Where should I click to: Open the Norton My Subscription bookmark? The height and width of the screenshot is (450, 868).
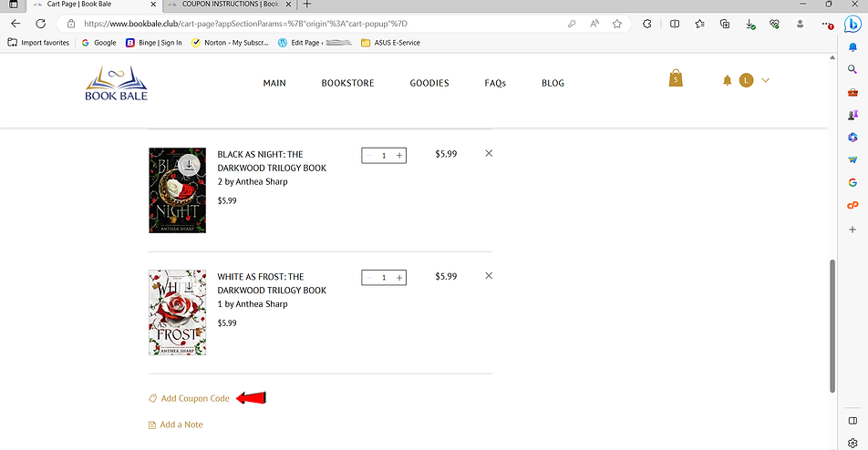coord(230,43)
